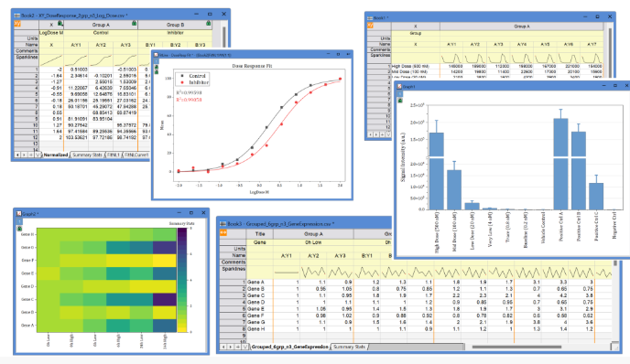Open the sheet list dropdown in Book3
630x364 pixels.
tap(244, 347)
